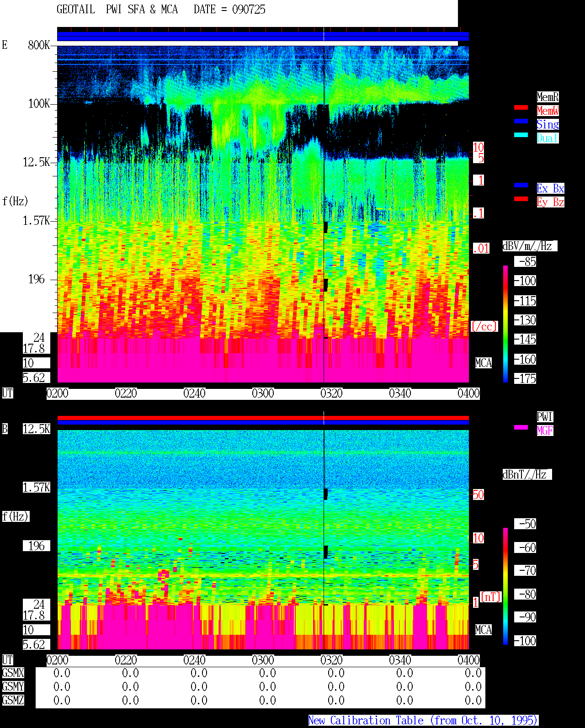The height and width of the screenshot is (728, 585).
Task: Click the blue Ex Bx legend swatch
Action: 521,185
